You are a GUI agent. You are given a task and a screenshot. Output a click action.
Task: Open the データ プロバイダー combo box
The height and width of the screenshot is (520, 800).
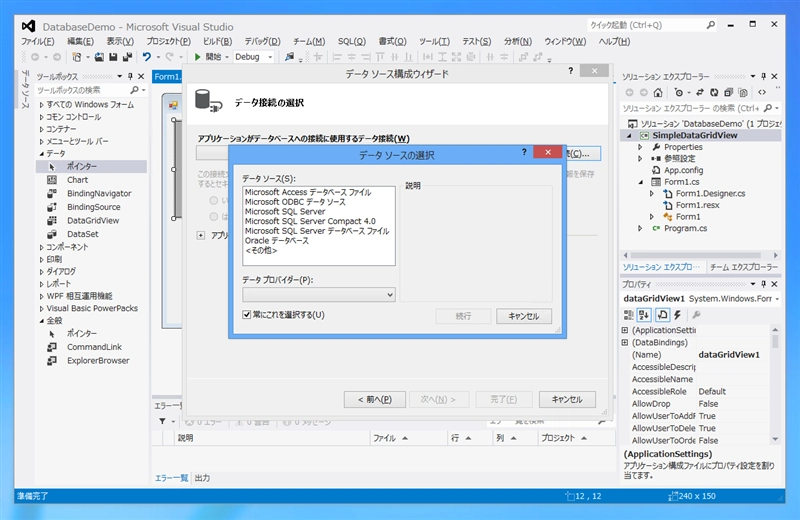(319, 294)
